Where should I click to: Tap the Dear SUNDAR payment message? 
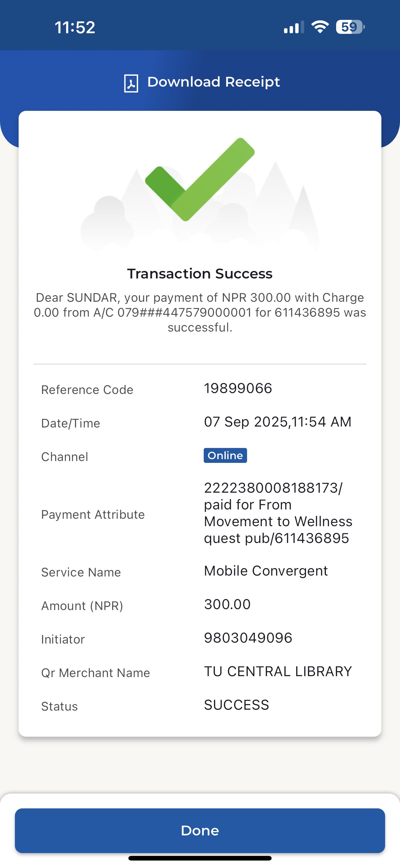[200, 312]
